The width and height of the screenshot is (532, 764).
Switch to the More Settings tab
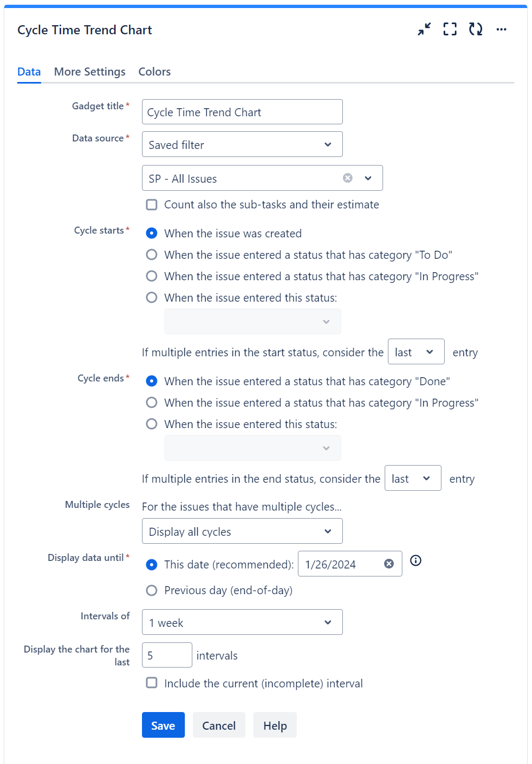(89, 72)
